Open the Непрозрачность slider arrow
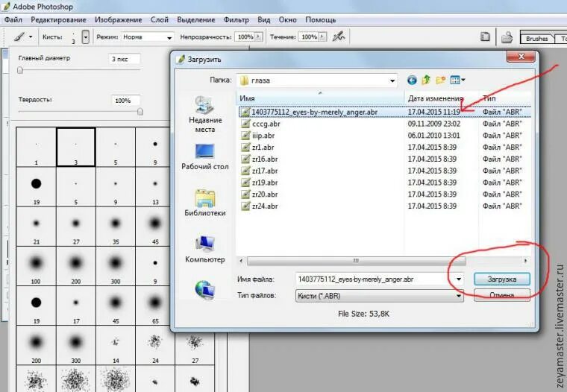Viewport: 567px width, 392px height. pos(258,37)
